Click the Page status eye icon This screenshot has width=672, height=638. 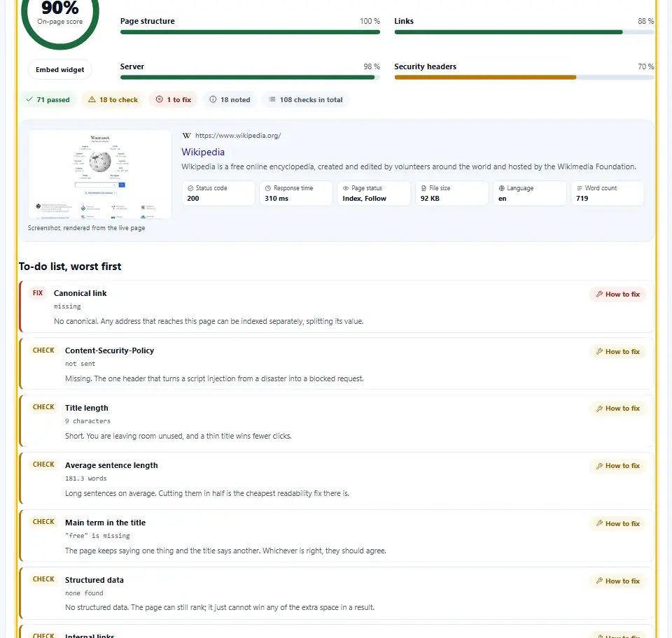pyautogui.click(x=346, y=188)
